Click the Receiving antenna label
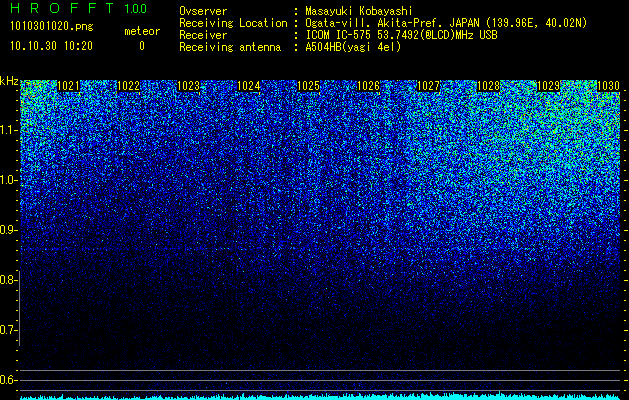This screenshot has width=629, height=400. (x=230, y=47)
